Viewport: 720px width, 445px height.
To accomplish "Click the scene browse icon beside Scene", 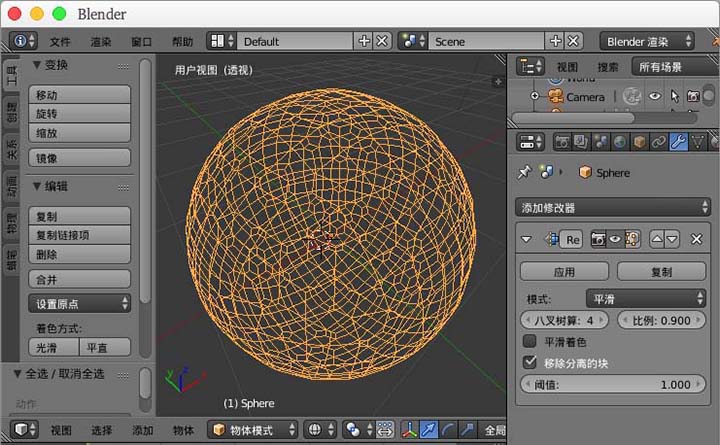I will tap(413, 41).
